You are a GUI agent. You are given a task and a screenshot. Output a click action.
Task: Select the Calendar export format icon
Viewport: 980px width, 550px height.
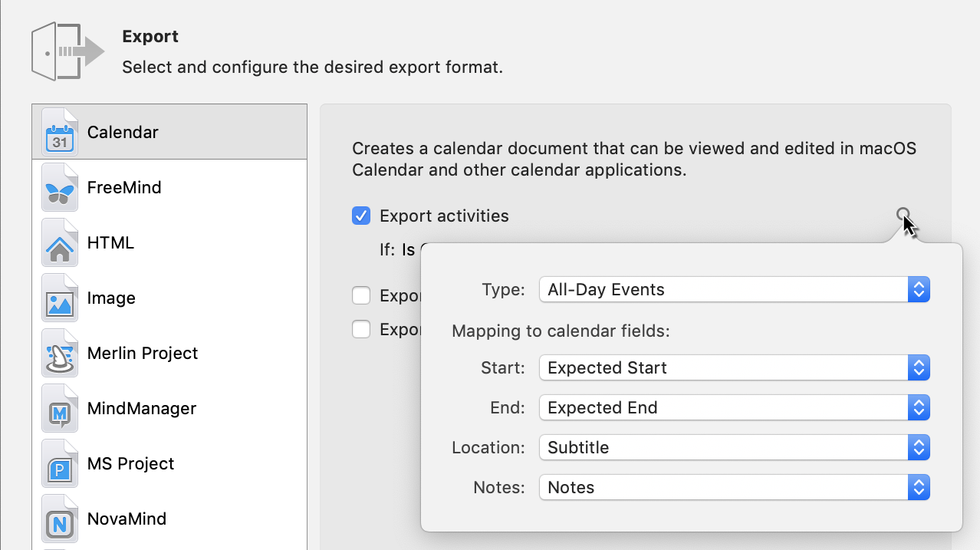[59, 131]
